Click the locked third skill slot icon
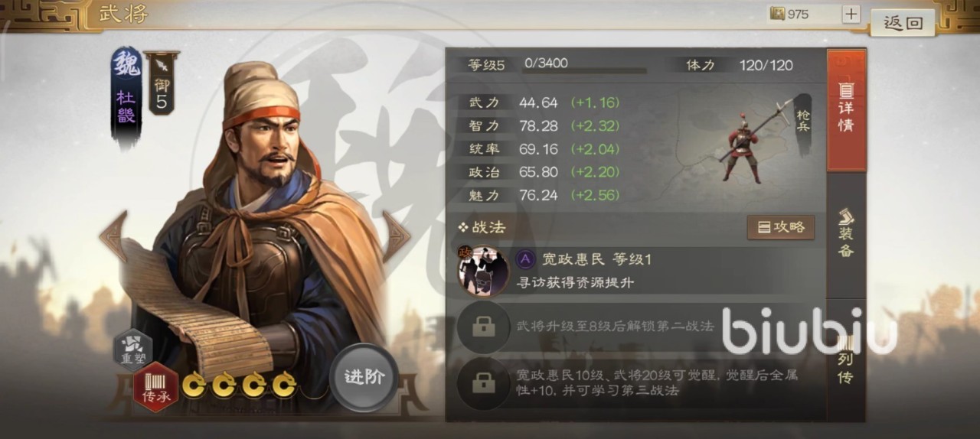 click(x=483, y=383)
